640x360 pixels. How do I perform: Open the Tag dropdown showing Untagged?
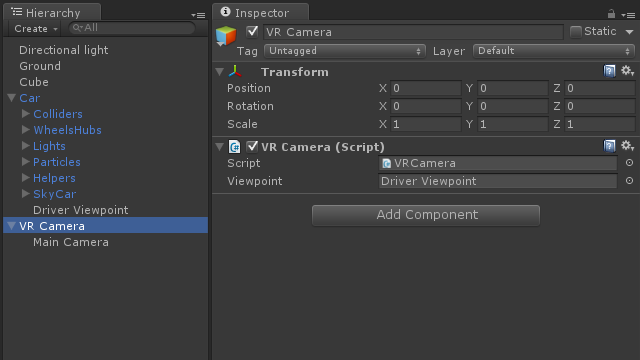(x=345, y=51)
